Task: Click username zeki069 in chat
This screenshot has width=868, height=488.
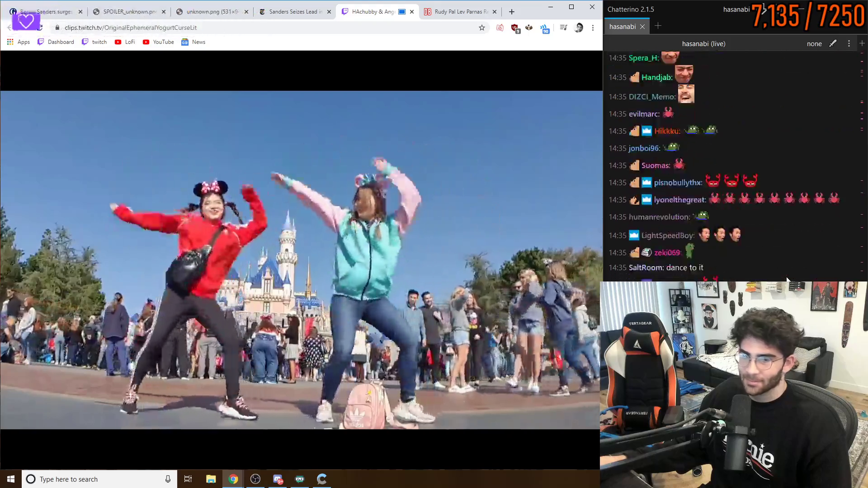Action: tap(667, 253)
